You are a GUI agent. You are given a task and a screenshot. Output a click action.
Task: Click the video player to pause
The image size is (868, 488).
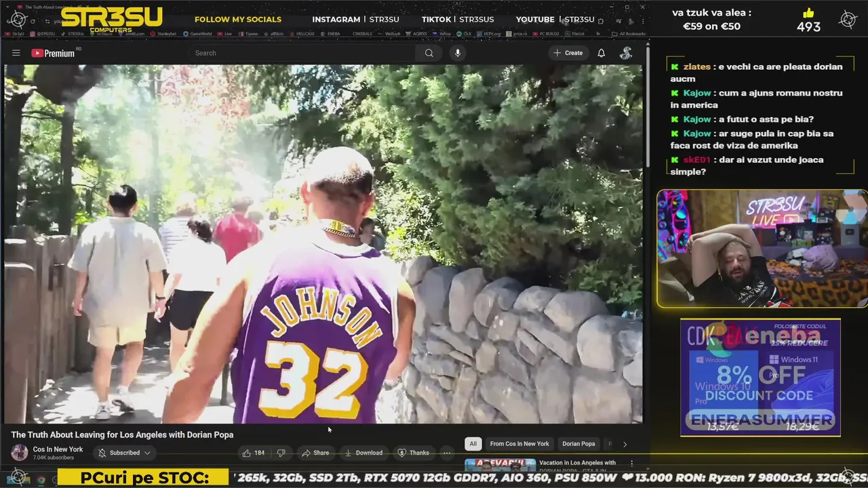323,244
